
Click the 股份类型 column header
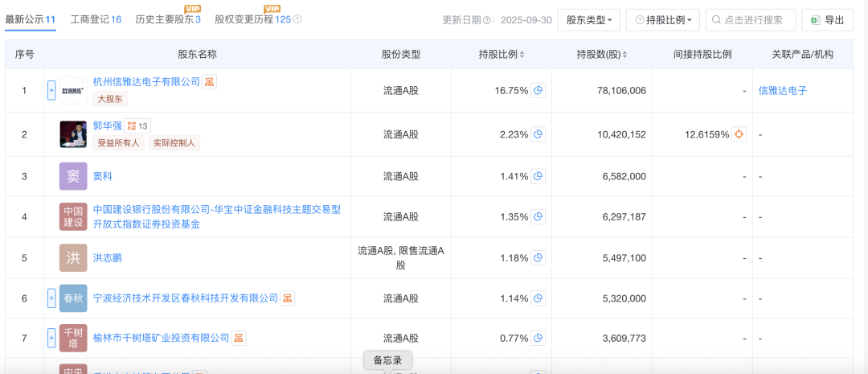(401, 55)
